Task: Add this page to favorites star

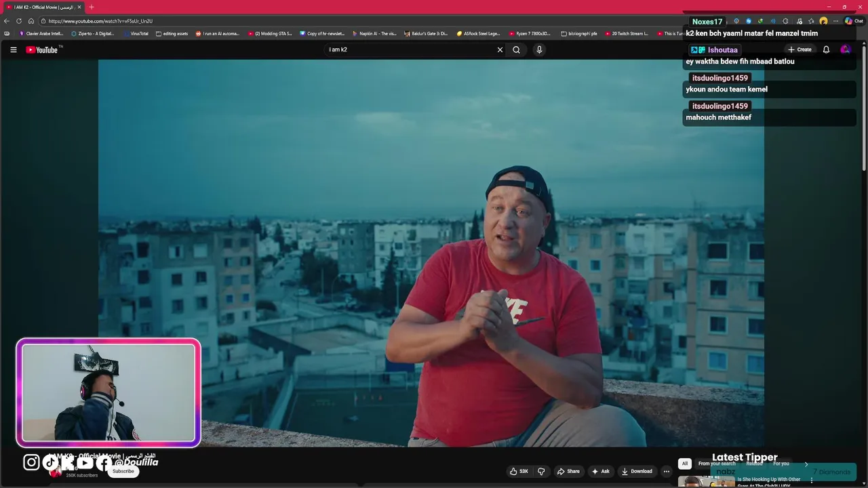Action: coord(811,21)
